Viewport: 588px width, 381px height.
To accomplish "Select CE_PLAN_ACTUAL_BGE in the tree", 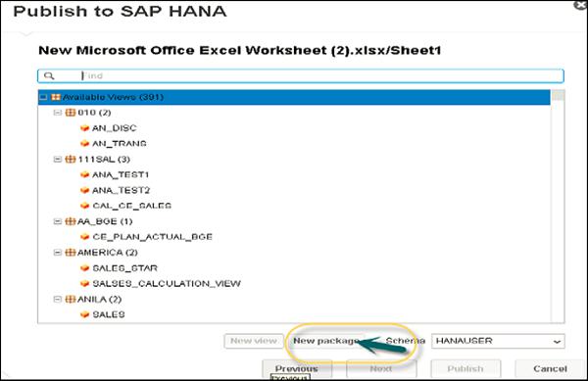I will (152, 237).
